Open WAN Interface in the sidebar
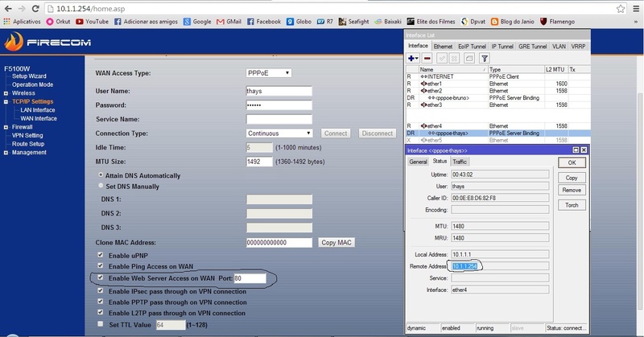The width and height of the screenshot is (644, 337). 39,118
